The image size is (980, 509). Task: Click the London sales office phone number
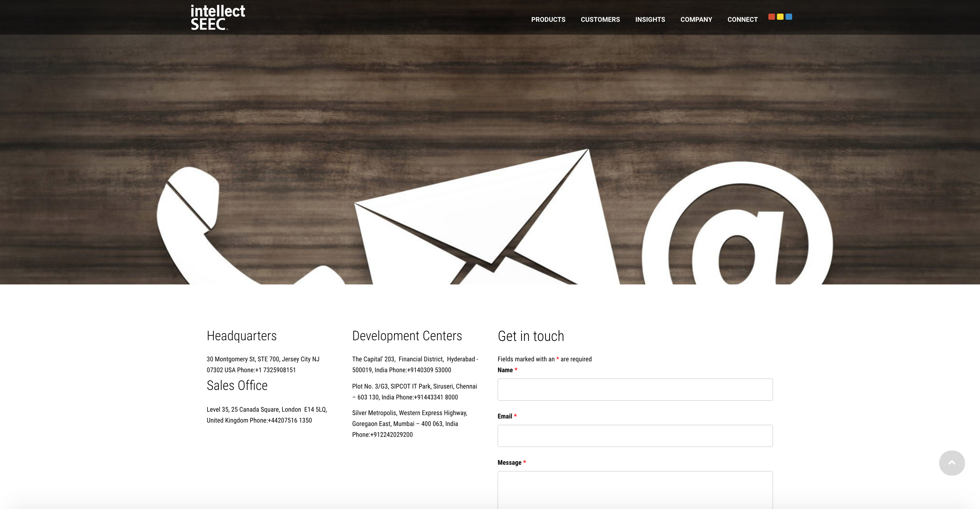click(x=290, y=420)
